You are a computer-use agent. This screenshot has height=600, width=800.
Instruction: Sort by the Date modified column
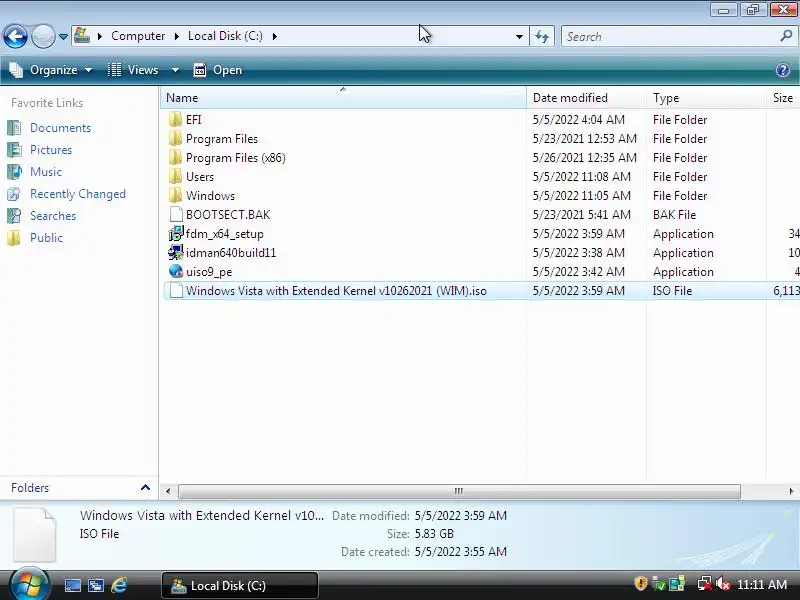coord(586,98)
